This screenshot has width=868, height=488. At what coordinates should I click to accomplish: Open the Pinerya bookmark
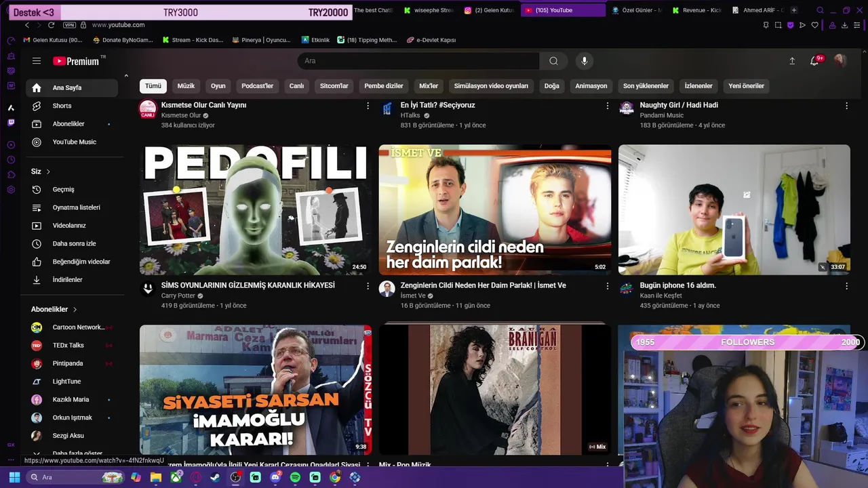coord(261,40)
